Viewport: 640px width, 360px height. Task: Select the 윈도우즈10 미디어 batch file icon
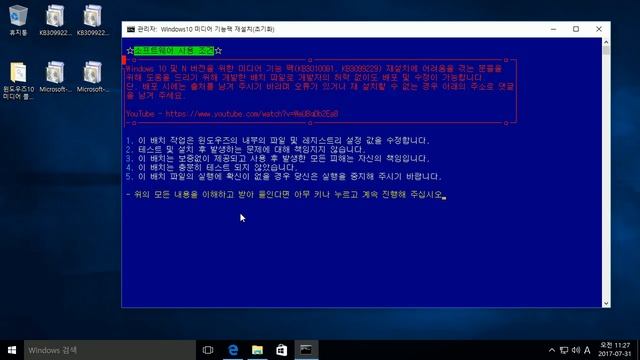pyautogui.click(x=18, y=80)
